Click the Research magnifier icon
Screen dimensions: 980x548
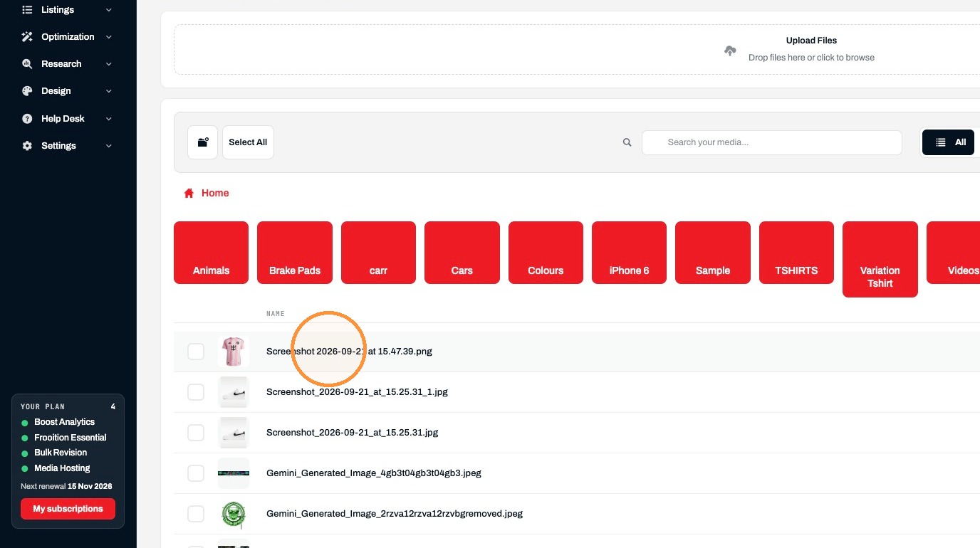pyautogui.click(x=27, y=64)
